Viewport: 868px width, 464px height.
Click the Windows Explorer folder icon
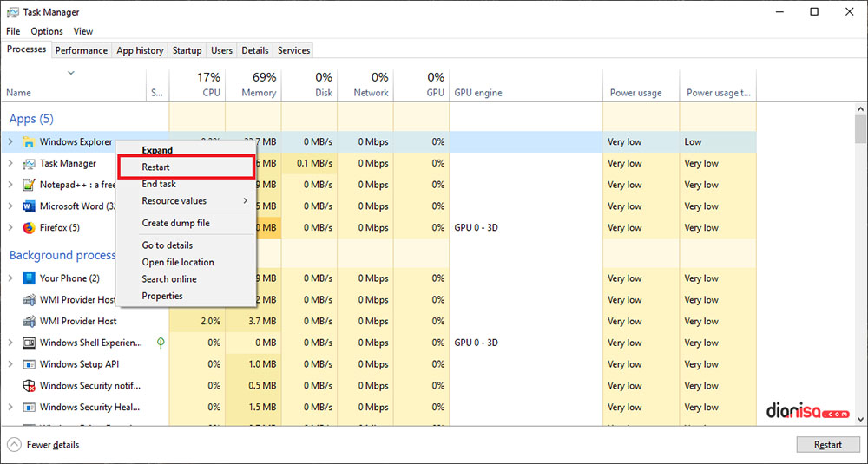(x=29, y=142)
